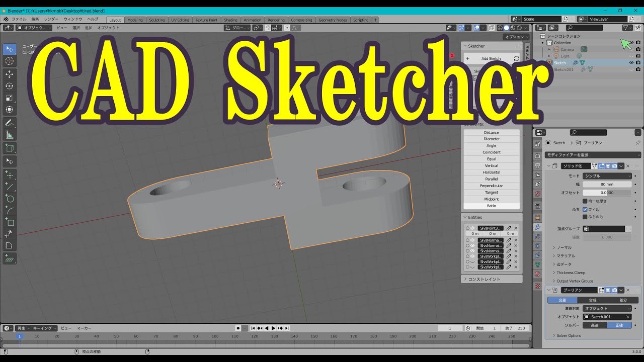Click the refresh icon beside Add Sketch
The height and width of the screenshot is (362, 644).
[x=516, y=58]
